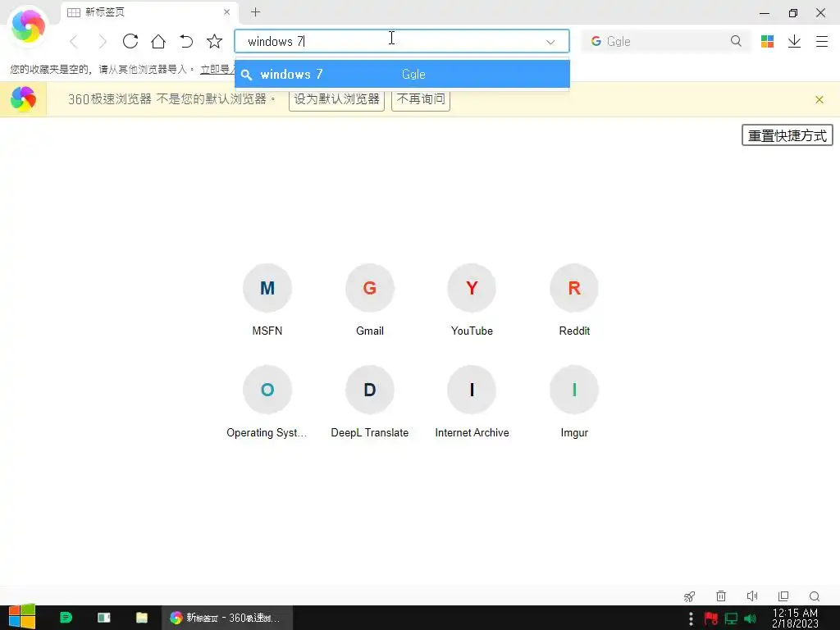Open the taskbar clock showing 12:15 AM
The height and width of the screenshot is (630, 840).
click(x=795, y=618)
